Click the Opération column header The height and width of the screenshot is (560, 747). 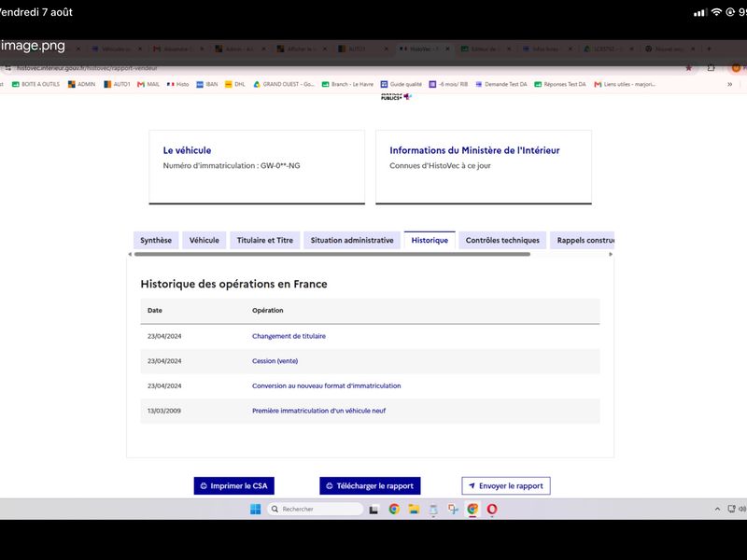click(268, 311)
